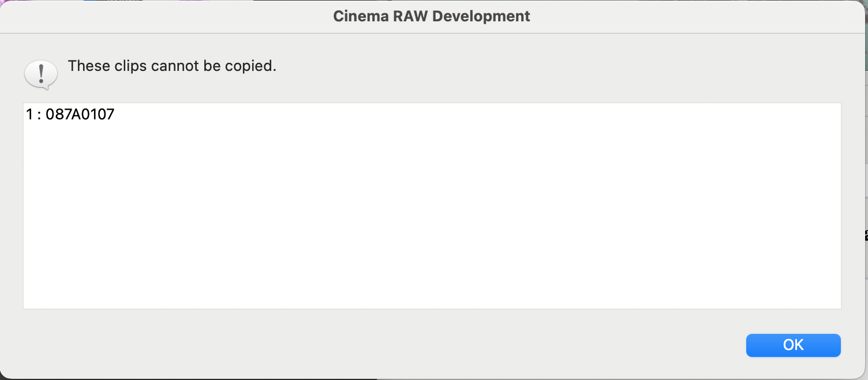The image size is (868, 380).
Task: Click the truncated element at right edge
Action: [865, 235]
